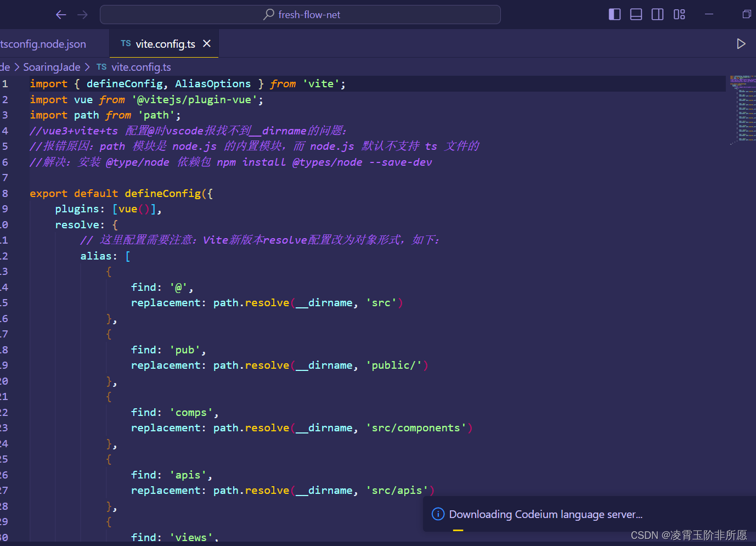Click the info icon in the notification
Viewport: 756px width, 546px height.
(x=438, y=514)
